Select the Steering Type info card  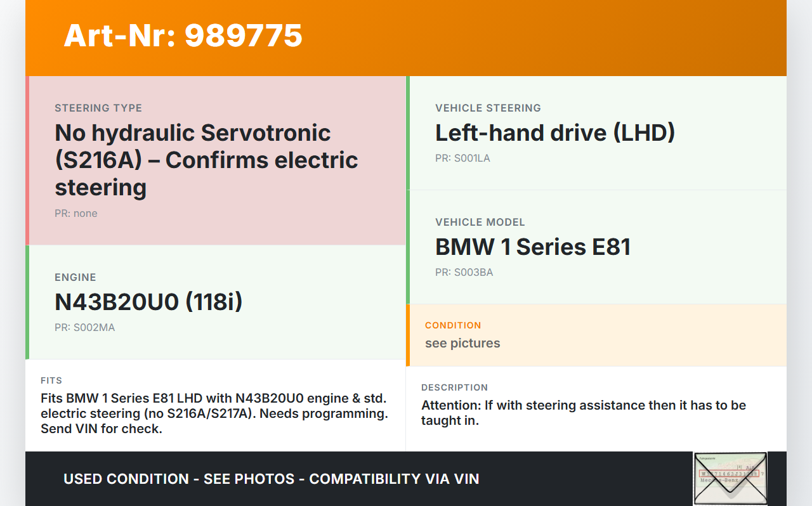pos(217,160)
